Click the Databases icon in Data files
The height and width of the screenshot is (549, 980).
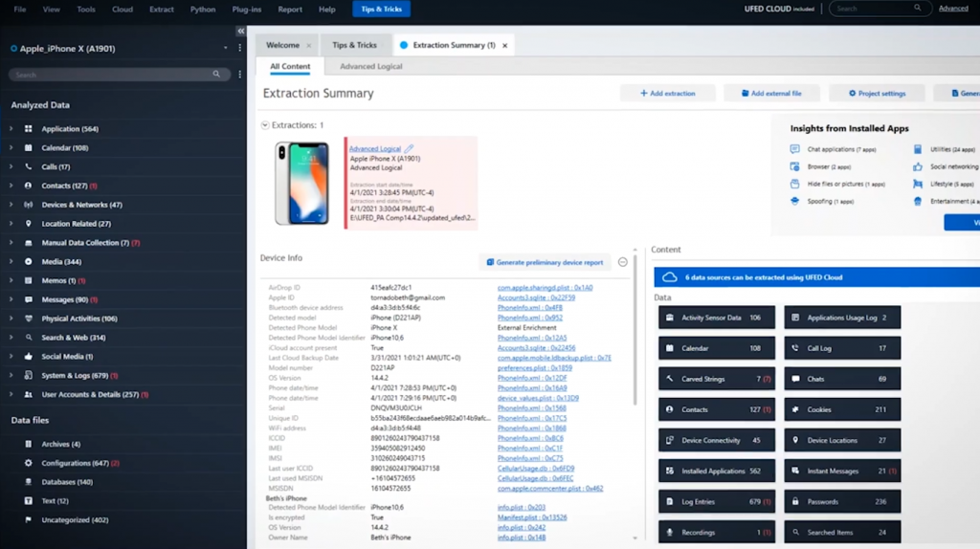pyautogui.click(x=28, y=481)
